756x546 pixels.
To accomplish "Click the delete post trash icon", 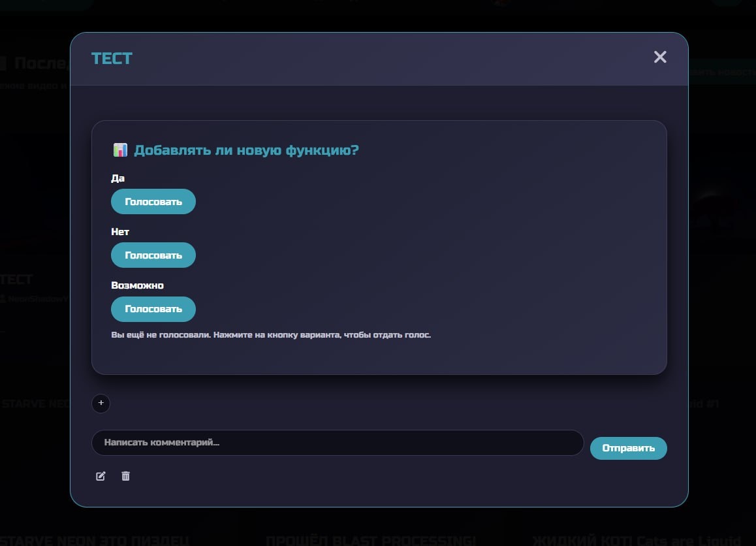I will pos(125,476).
